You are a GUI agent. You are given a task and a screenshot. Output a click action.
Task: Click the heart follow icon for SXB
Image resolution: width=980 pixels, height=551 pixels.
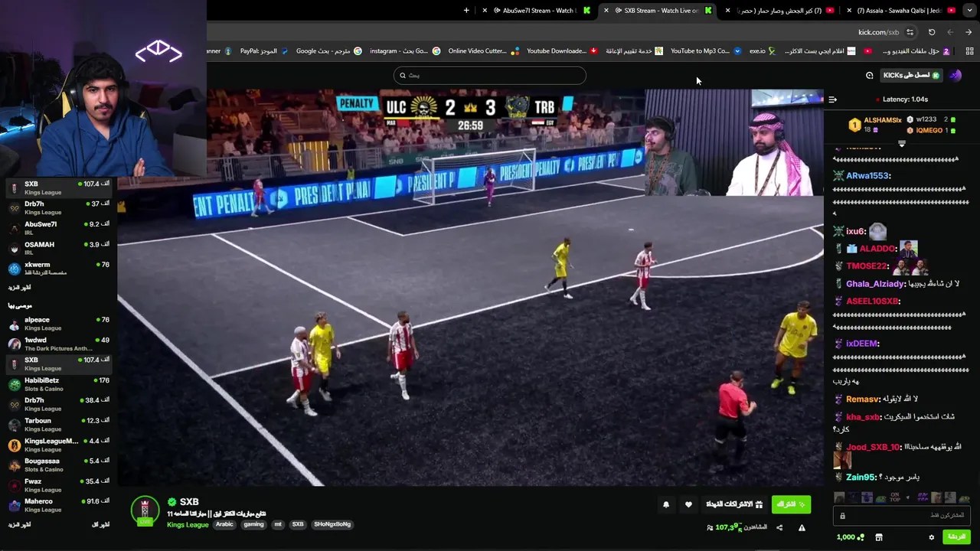688,504
